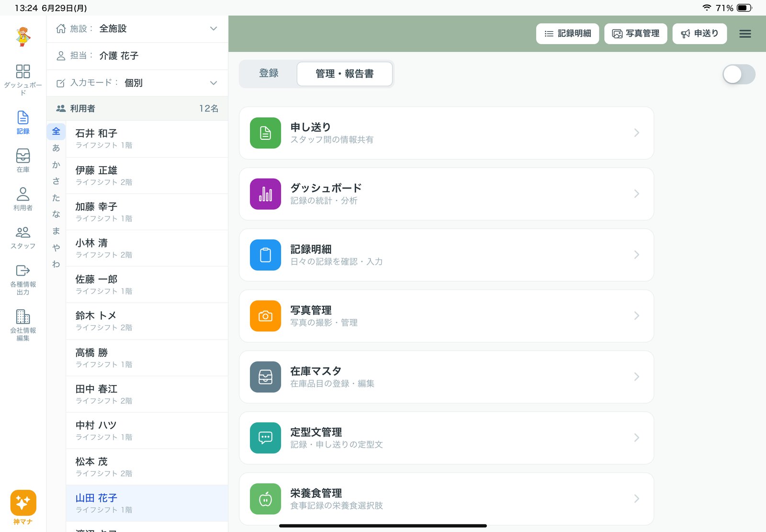The height and width of the screenshot is (532, 766).
Task: Click the gray 在庫マスタ tray icon
Action: (x=265, y=377)
